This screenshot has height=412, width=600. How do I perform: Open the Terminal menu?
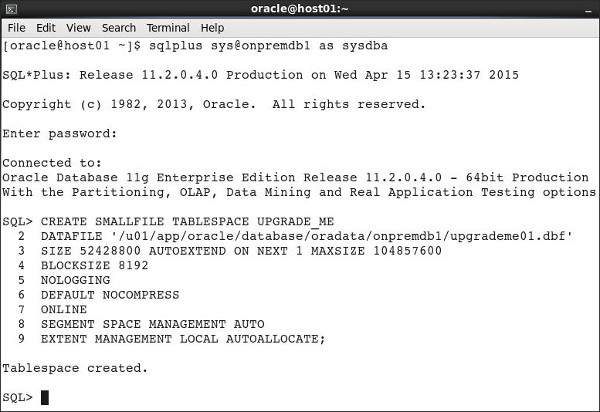pos(168,28)
